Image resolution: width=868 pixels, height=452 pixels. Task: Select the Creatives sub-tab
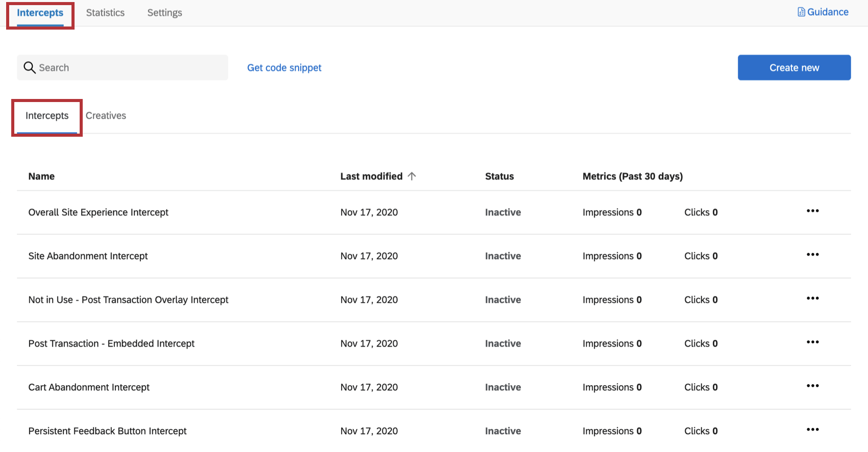coord(106,116)
